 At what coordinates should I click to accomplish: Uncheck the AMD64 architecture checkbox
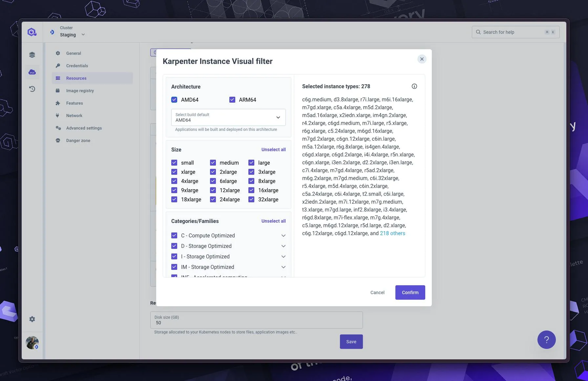(x=174, y=100)
